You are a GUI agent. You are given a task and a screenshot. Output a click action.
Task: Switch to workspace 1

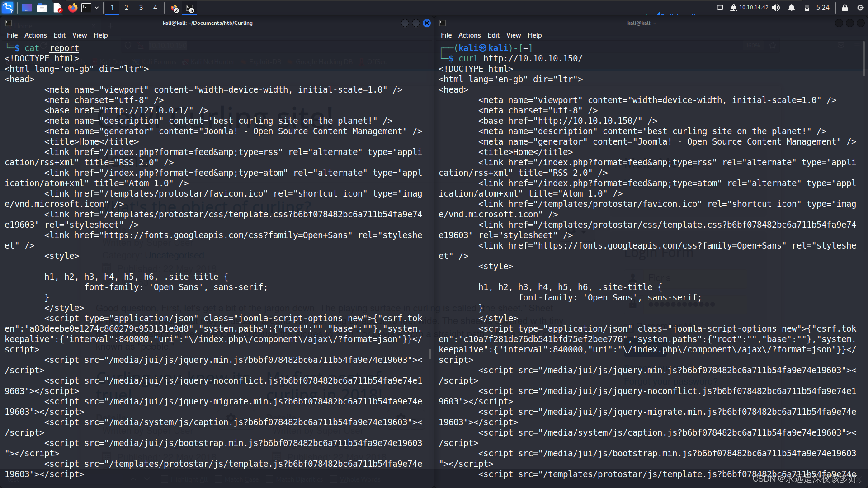click(x=112, y=8)
